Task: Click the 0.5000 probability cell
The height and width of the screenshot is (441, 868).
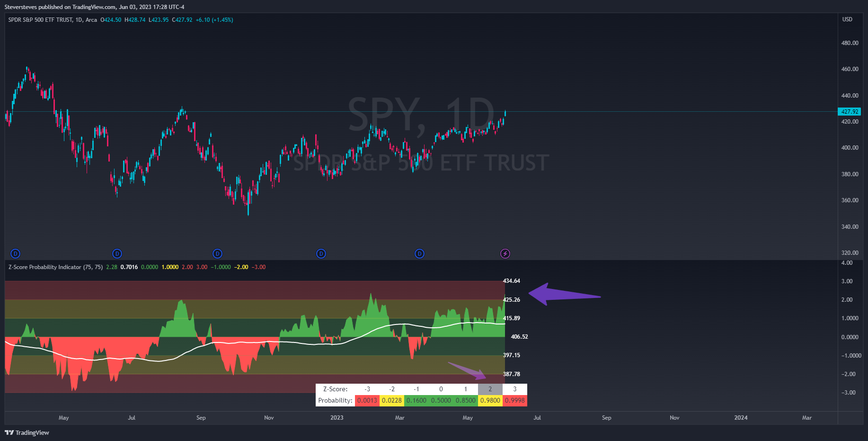Action: pyautogui.click(x=441, y=400)
